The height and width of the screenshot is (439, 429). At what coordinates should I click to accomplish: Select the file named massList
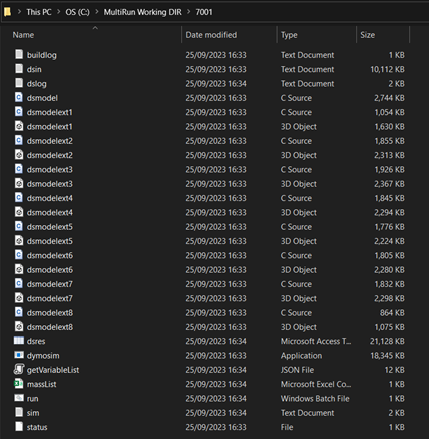click(42, 384)
